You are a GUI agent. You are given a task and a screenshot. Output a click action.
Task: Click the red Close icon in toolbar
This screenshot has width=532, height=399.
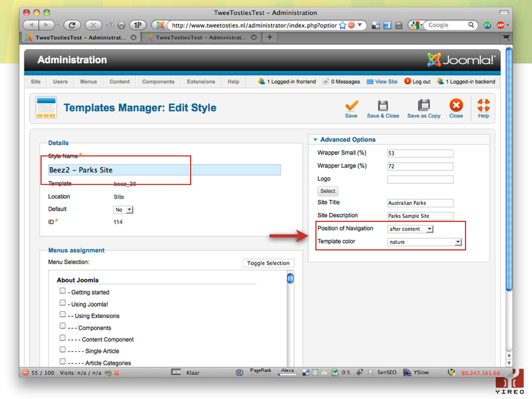click(x=456, y=105)
